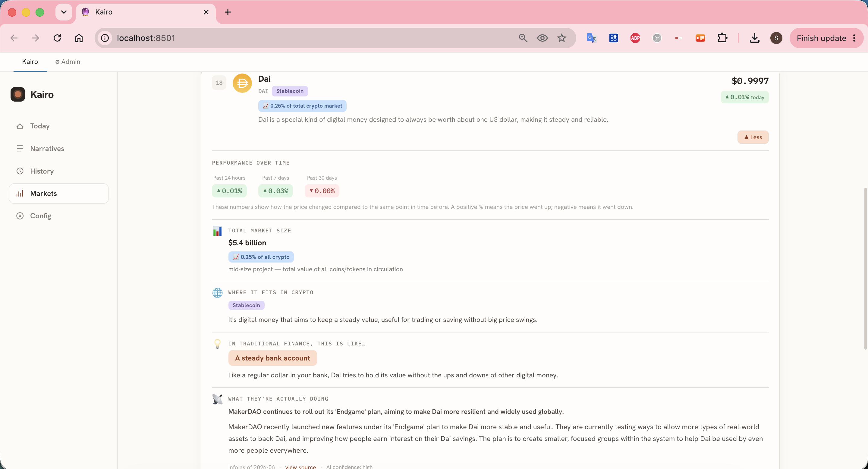Navigate forward in browser history
This screenshot has width=868, height=469.
click(35, 38)
